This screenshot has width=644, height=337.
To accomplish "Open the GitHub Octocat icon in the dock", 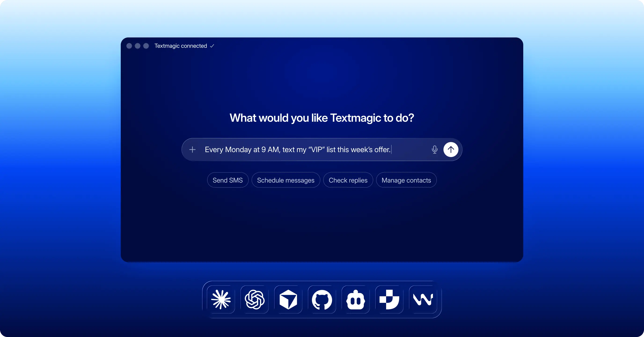I will [322, 300].
